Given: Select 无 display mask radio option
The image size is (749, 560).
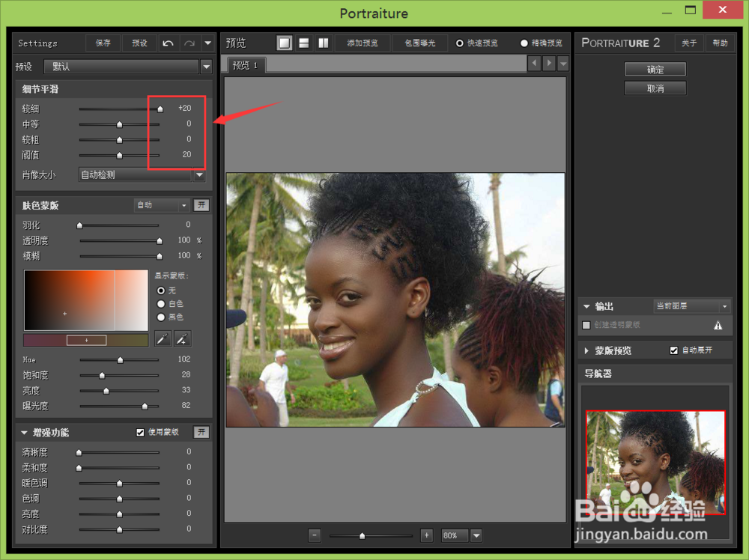Looking at the screenshot, I should coord(161,290).
